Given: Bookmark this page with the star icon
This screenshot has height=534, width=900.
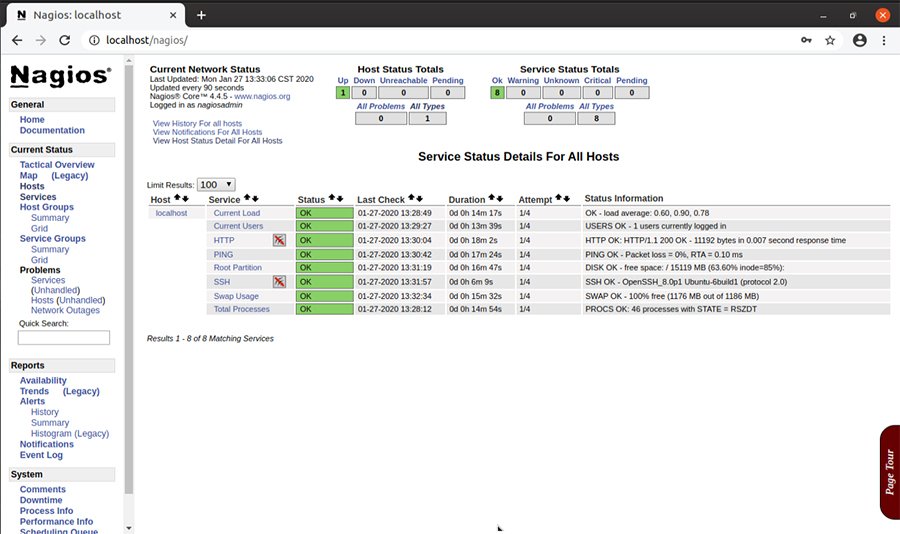Looking at the screenshot, I should (x=830, y=40).
